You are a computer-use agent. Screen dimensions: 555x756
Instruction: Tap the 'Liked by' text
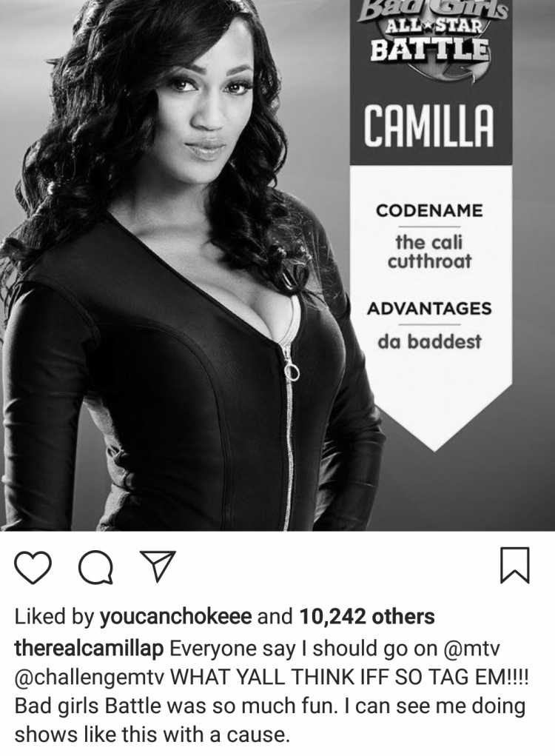tap(54, 617)
